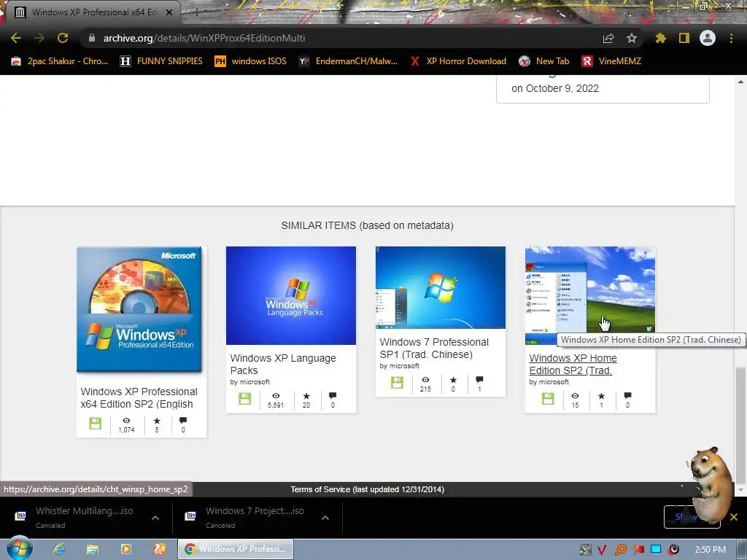Open Windows XP Home Edition desktop thumbnail
Viewport: 747px width, 560px height.
[x=589, y=295]
